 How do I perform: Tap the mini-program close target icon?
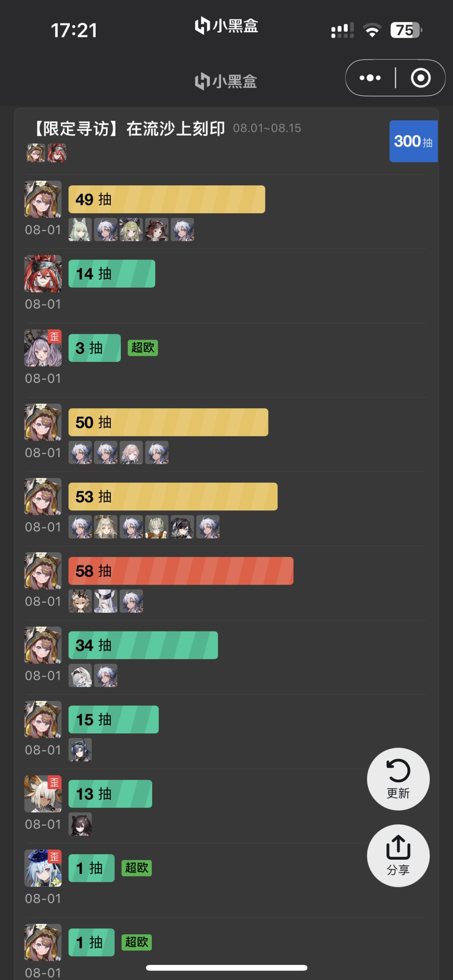point(421,78)
